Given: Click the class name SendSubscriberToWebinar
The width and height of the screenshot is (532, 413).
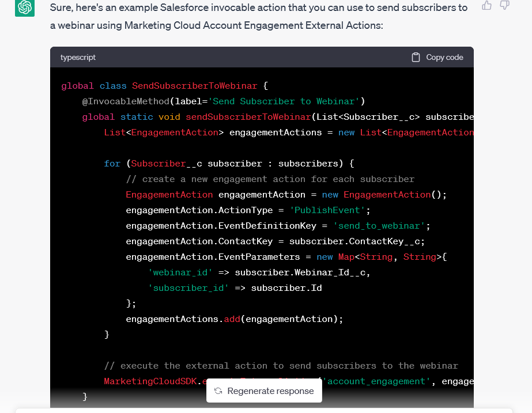Looking at the screenshot, I should tap(194, 86).
